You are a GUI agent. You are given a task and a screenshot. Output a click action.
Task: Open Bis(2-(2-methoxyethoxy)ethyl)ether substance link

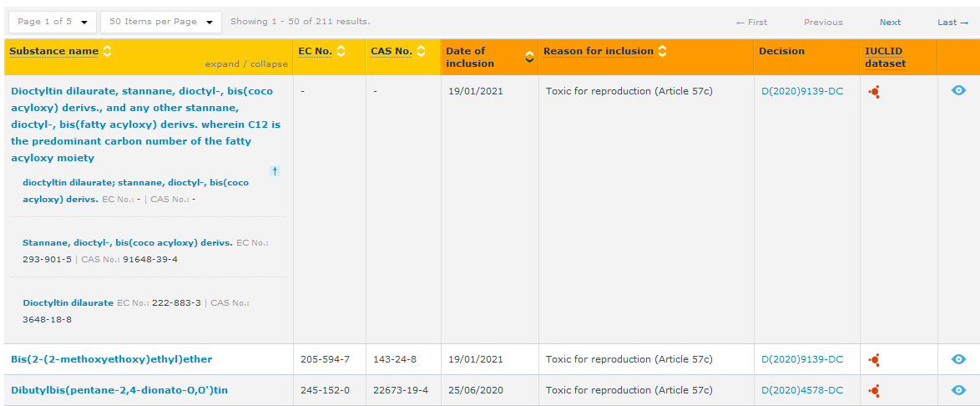pos(111,359)
